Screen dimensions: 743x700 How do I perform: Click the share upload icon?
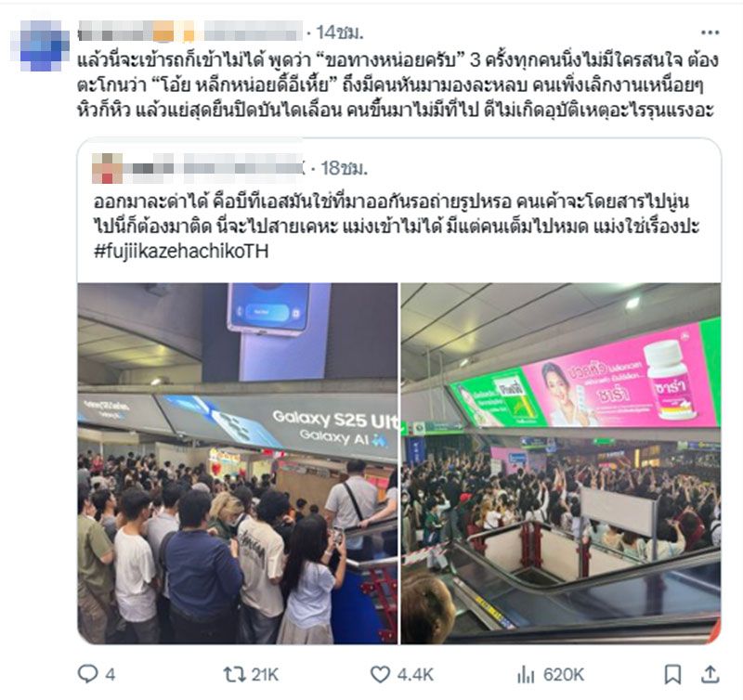710,674
